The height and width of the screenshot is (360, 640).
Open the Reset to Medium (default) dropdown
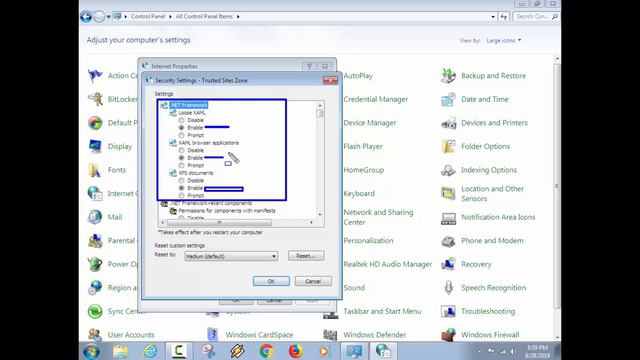(x=231, y=256)
